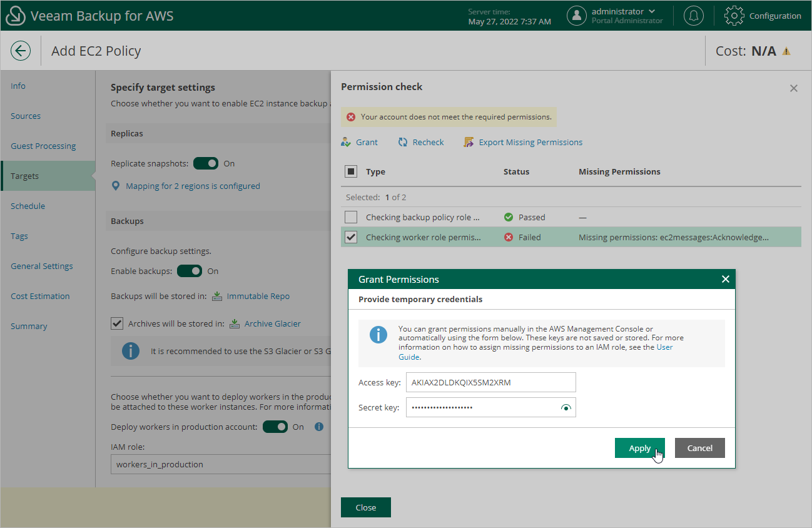Click the Apply button
This screenshot has width=812, height=528.
[x=639, y=448]
